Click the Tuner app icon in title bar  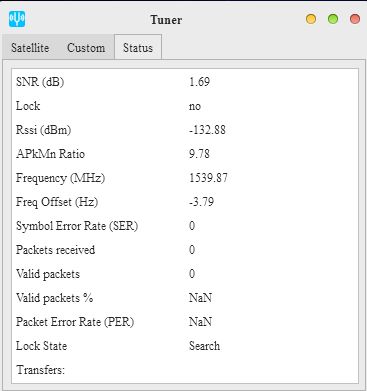click(x=17, y=19)
